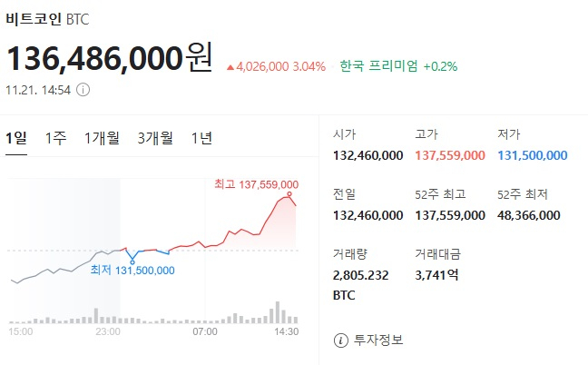Show the 3개월 chart period
The width and height of the screenshot is (588, 365).
[x=155, y=138]
